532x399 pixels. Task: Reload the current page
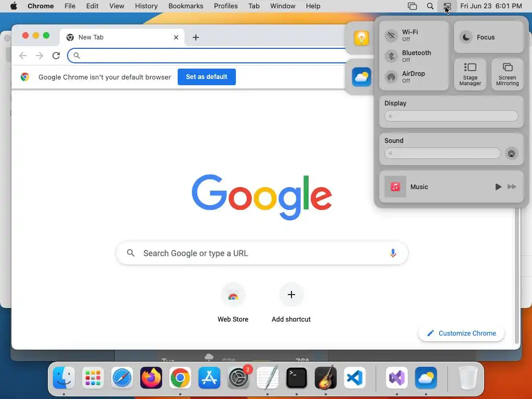(56, 56)
